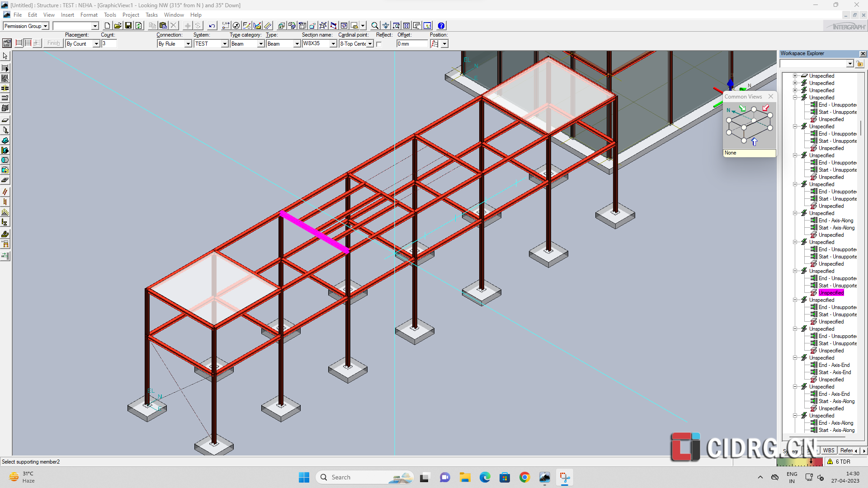Select the Place Opening tool

[5, 180]
